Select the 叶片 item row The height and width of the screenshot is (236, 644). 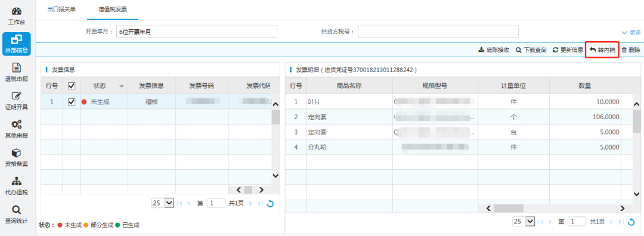pos(459,102)
